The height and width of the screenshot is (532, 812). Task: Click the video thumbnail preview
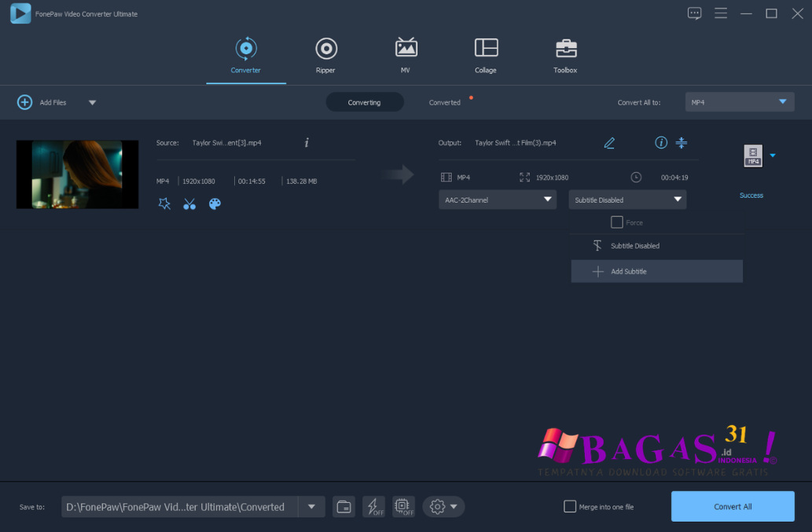[x=77, y=174]
